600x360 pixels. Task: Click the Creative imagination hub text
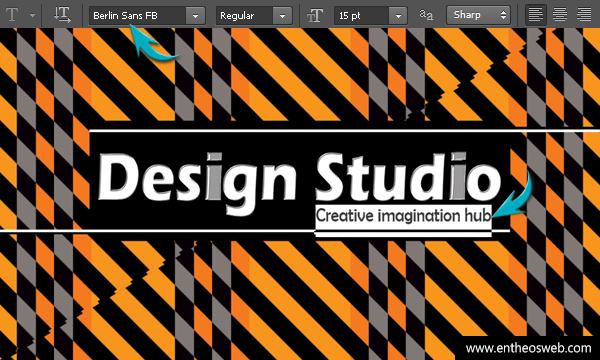pyautogui.click(x=403, y=215)
